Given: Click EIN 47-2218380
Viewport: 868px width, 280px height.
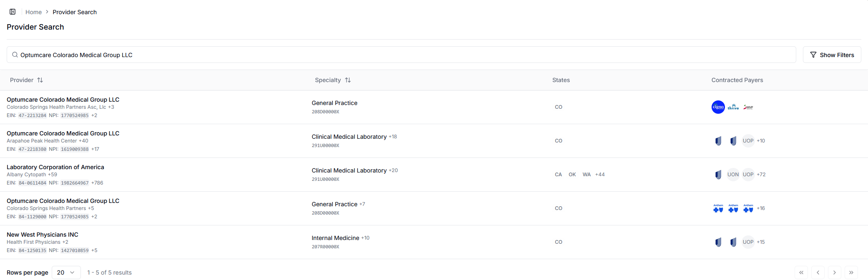Looking at the screenshot, I should (33, 149).
